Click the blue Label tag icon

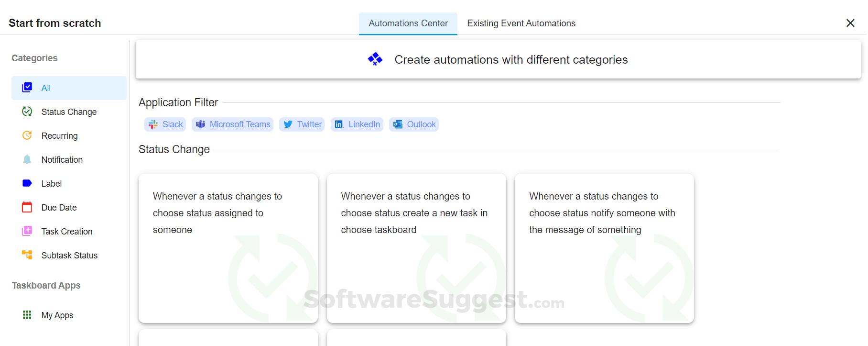pyautogui.click(x=27, y=183)
